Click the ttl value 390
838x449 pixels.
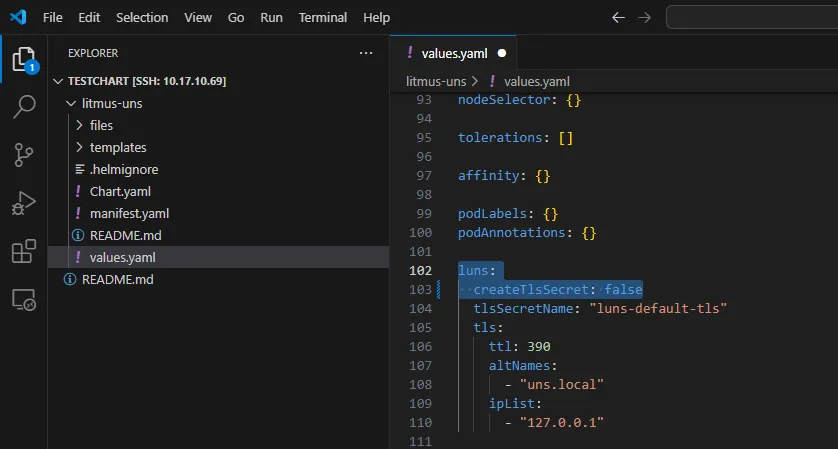click(x=539, y=346)
